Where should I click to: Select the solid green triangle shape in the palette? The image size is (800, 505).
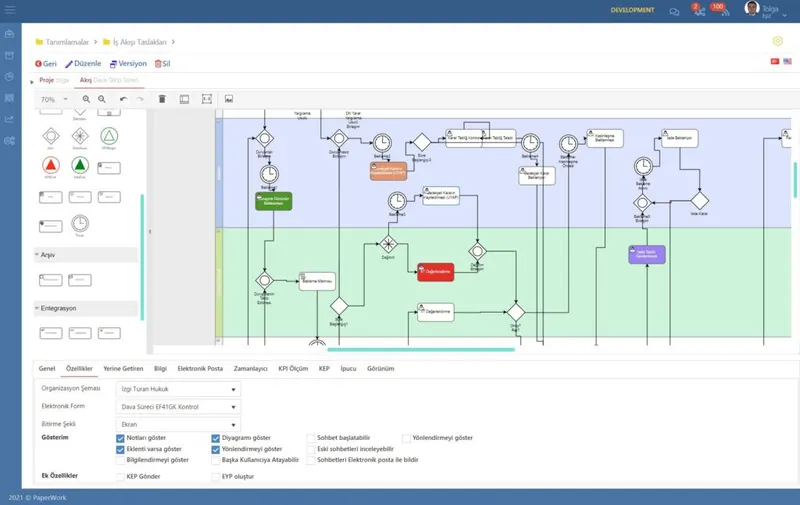(x=80, y=165)
